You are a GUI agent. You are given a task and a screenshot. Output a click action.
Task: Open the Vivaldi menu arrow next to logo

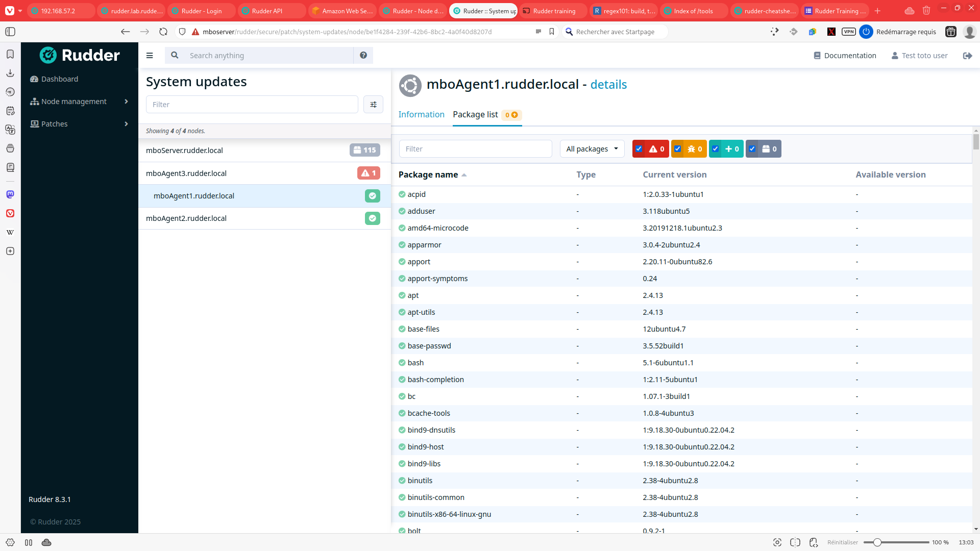[x=20, y=11]
